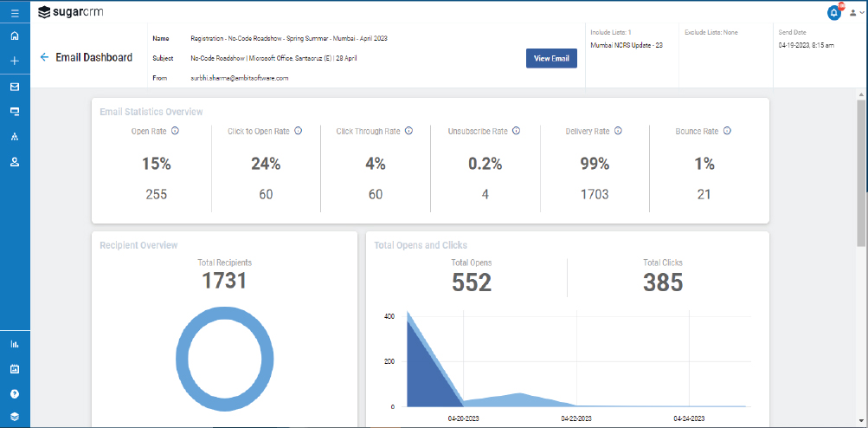Open the Emails envelope icon in sidebar
Image resolution: width=868 pixels, height=428 pixels.
15,87
